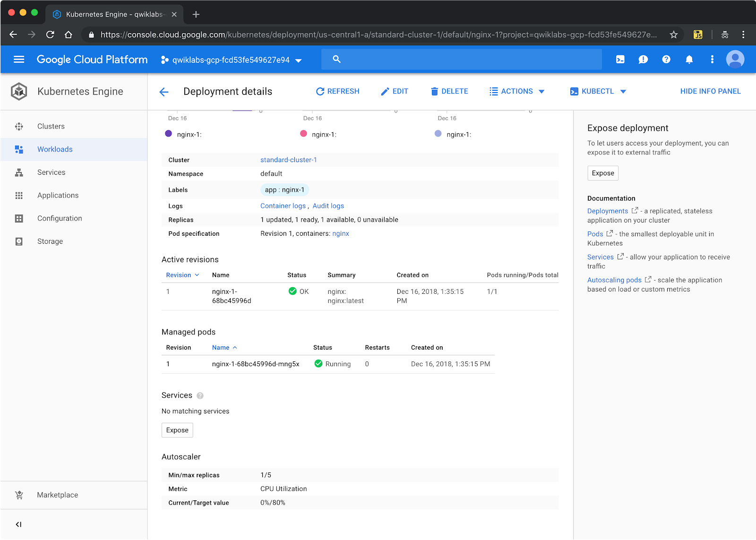Click HIDE INFO PANEL

(x=710, y=92)
